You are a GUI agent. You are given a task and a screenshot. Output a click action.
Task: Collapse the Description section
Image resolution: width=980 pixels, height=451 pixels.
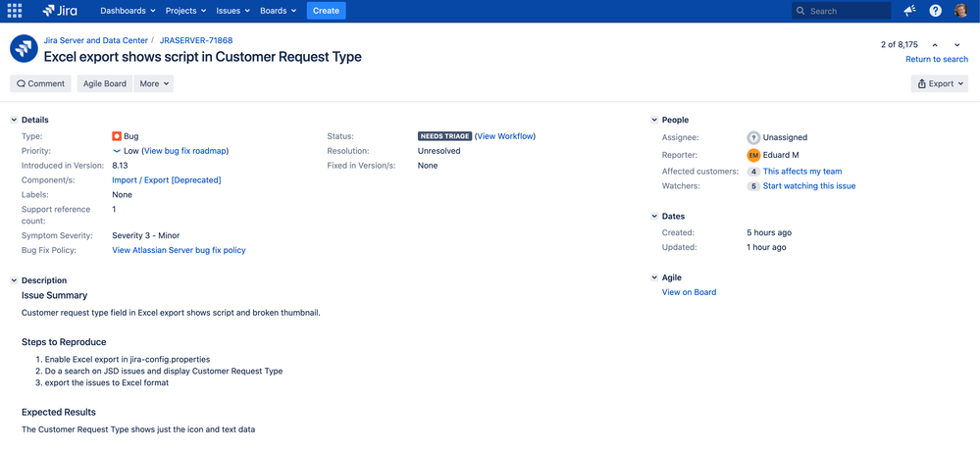14,281
